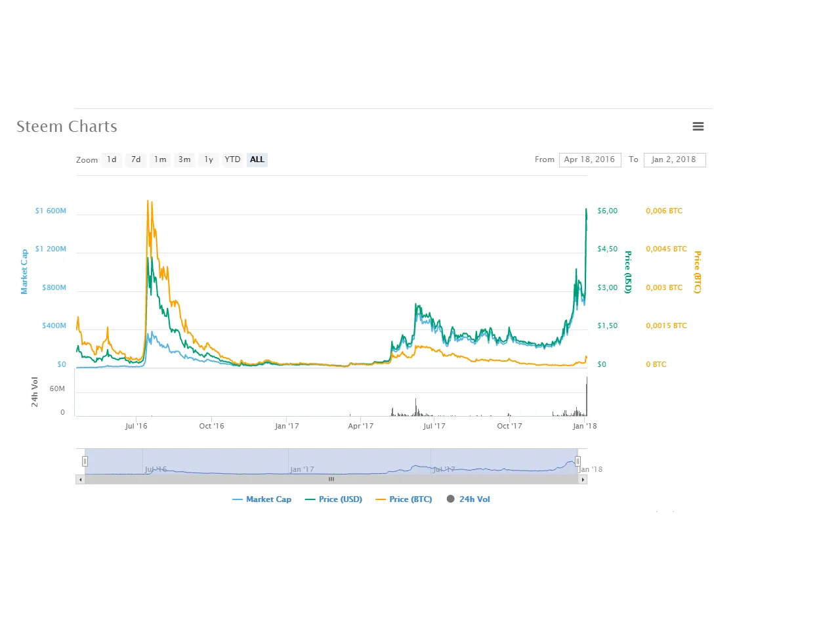Viewport: 840px width, 630px height.
Task: Toggle 24h Vol series in legend
Action: tap(469, 499)
